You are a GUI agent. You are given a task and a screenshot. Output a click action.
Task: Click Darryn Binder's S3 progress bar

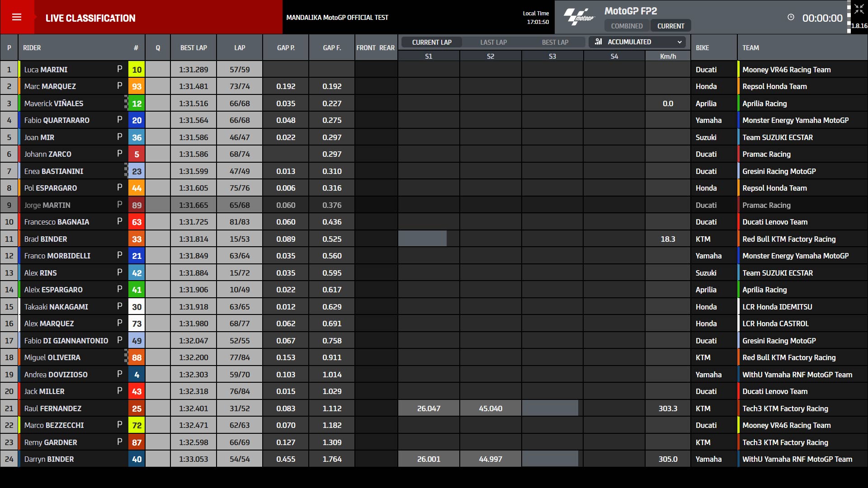click(x=550, y=459)
